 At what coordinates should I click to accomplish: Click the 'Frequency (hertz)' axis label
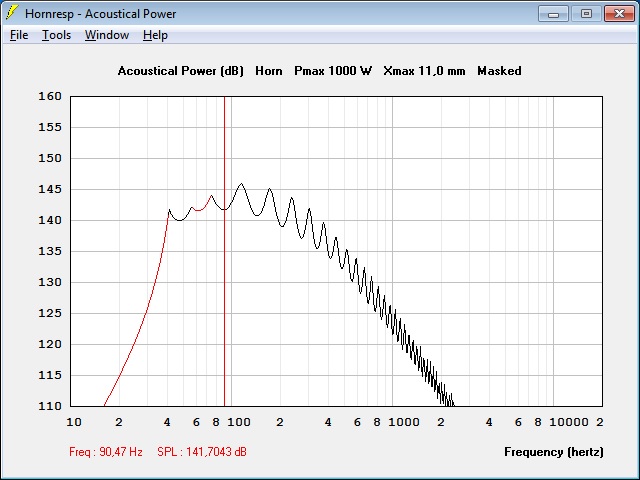[x=553, y=452]
